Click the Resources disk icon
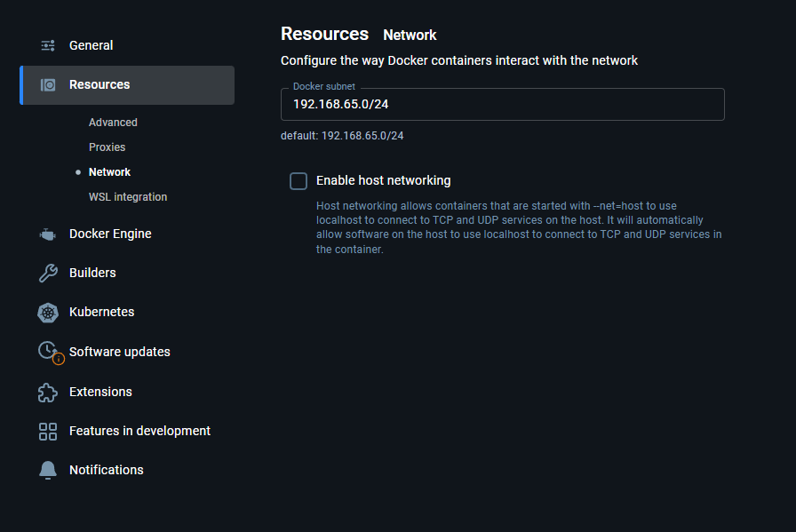 (48, 84)
